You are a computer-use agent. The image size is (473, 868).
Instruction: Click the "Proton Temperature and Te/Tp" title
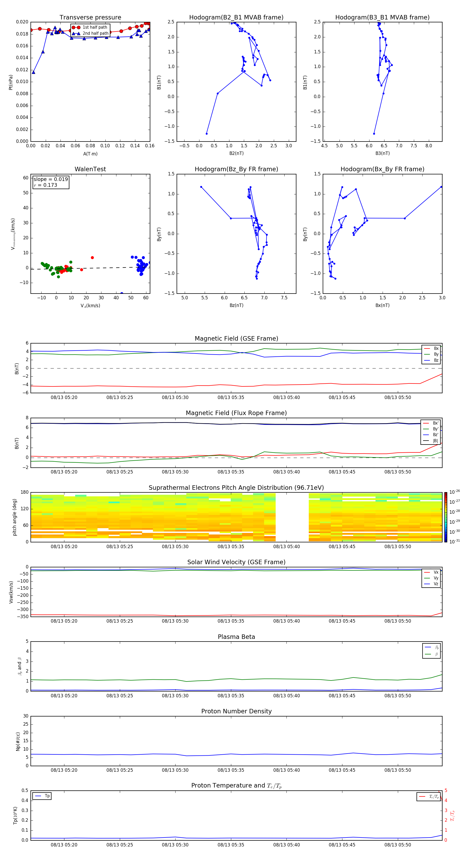coord(236,786)
